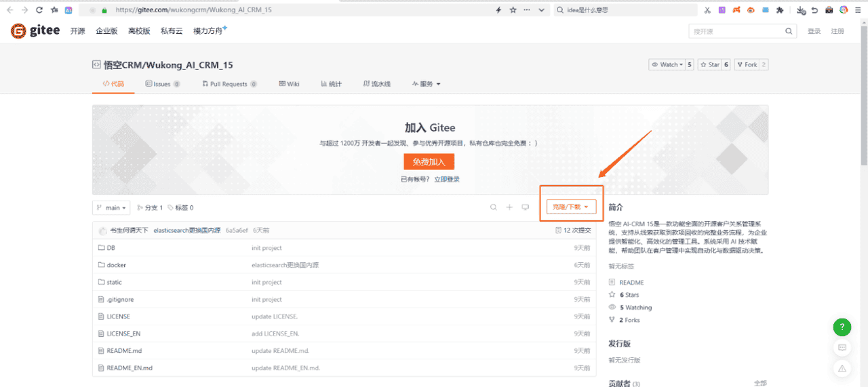The image size is (868, 387).
Task: Go back using the browser back arrow
Action: click(x=9, y=10)
